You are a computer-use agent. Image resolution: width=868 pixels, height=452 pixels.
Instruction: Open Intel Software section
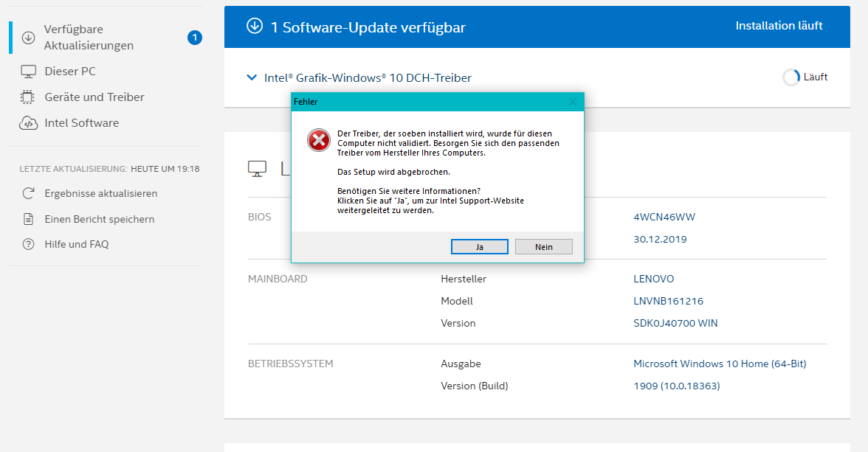point(81,123)
